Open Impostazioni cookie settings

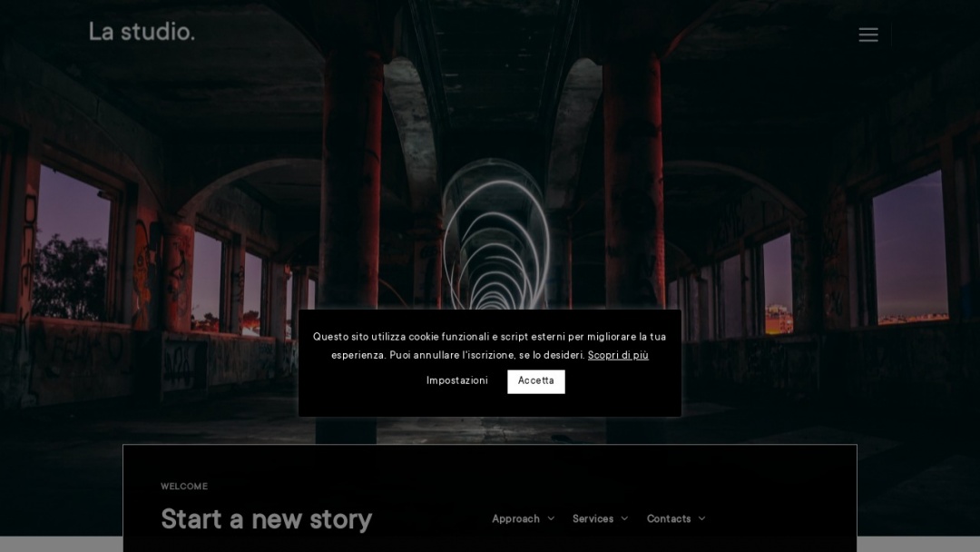(456, 380)
